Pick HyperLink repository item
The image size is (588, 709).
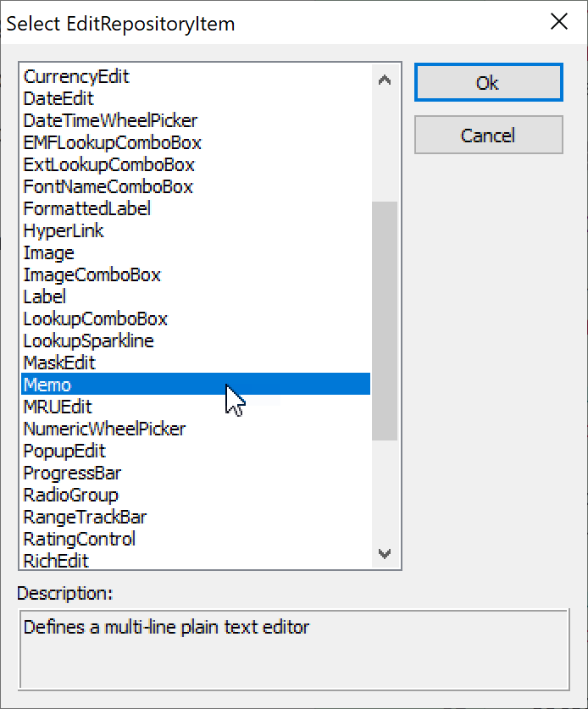(x=64, y=230)
